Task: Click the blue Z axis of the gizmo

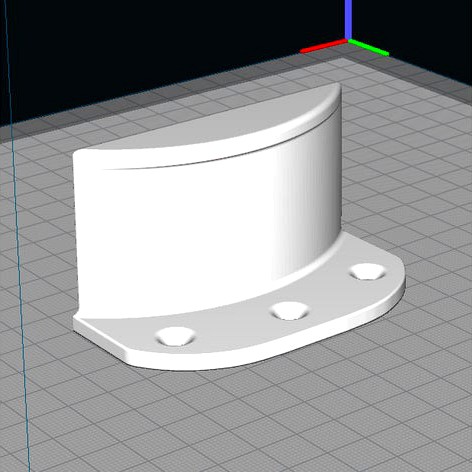Action: click(348, 19)
